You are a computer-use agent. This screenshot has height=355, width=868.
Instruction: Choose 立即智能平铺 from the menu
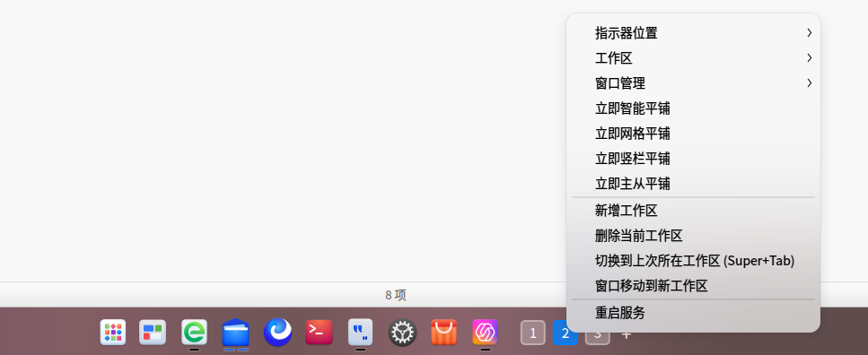tap(693, 108)
